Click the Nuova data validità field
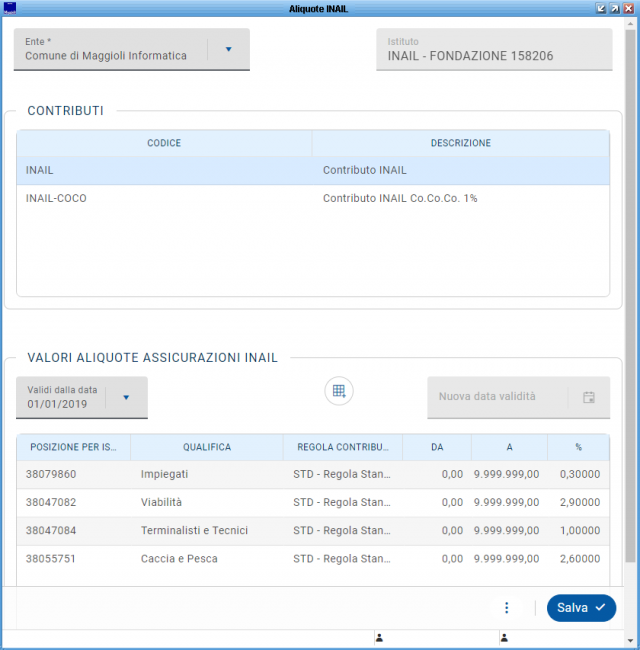 (497, 397)
